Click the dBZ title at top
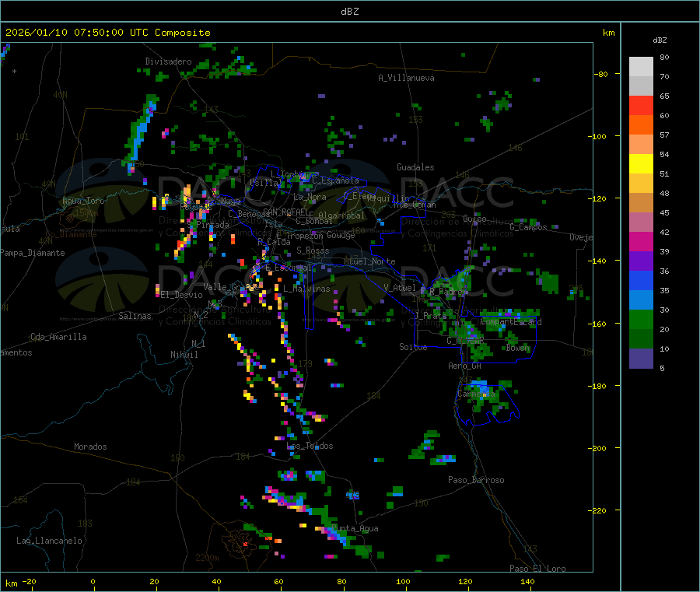Image resolution: width=700 pixels, height=592 pixels. pyautogui.click(x=349, y=12)
